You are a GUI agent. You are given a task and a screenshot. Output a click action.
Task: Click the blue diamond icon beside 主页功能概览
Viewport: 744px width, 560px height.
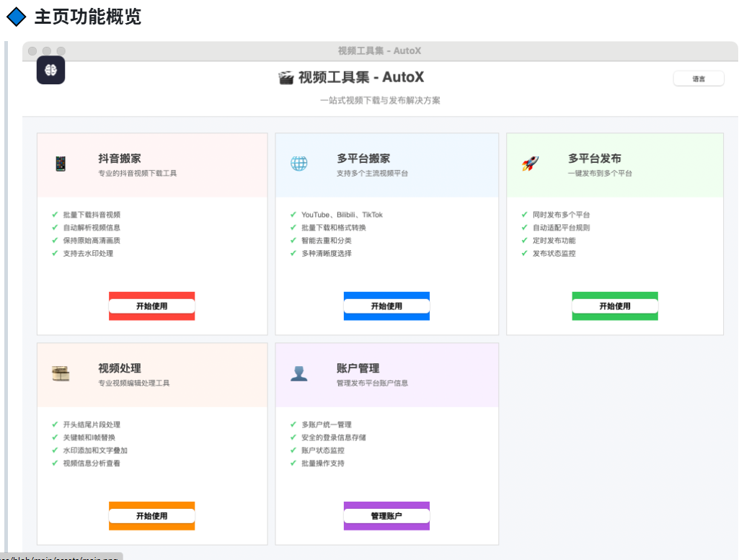point(16,17)
